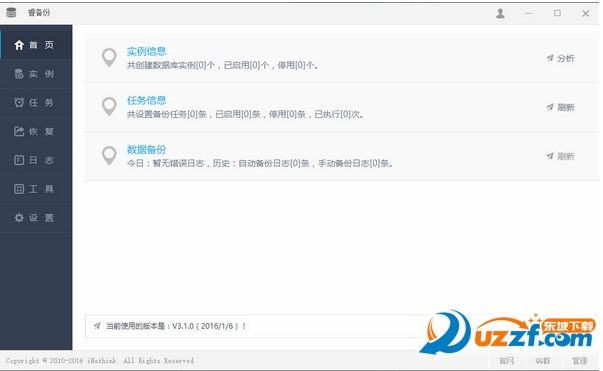Open the 任务 task tab
Screen dimensions: 603x371
pos(36,102)
